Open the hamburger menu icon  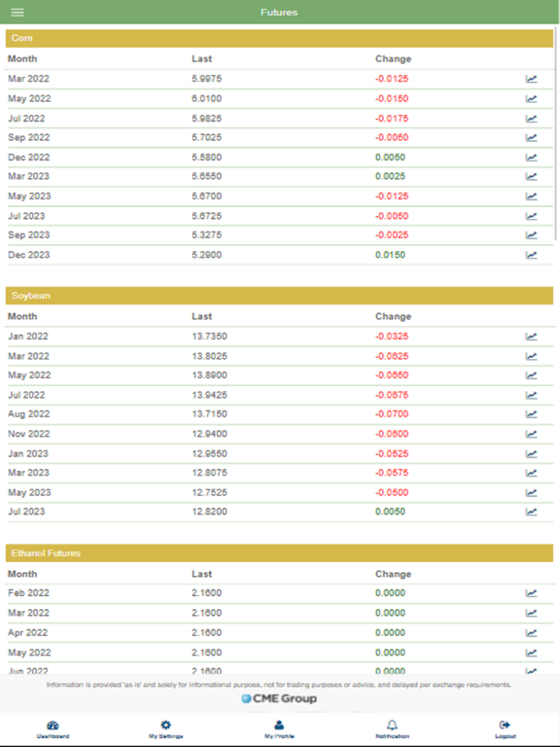click(17, 13)
